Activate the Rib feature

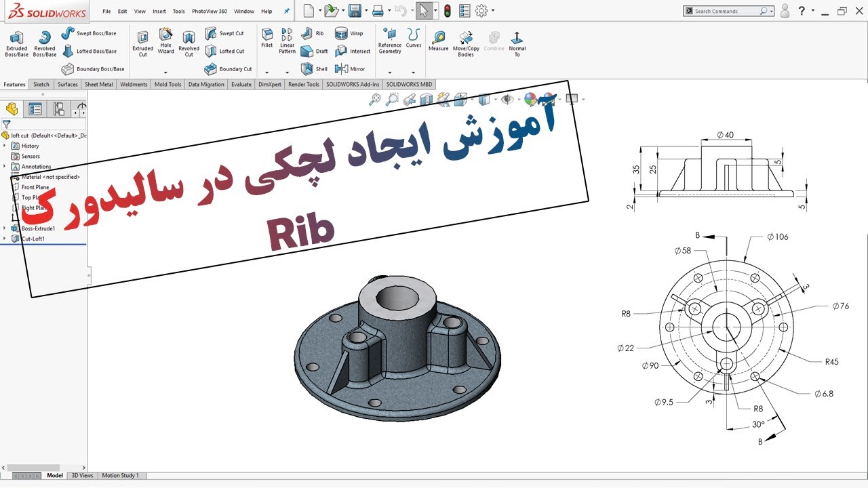[313, 33]
